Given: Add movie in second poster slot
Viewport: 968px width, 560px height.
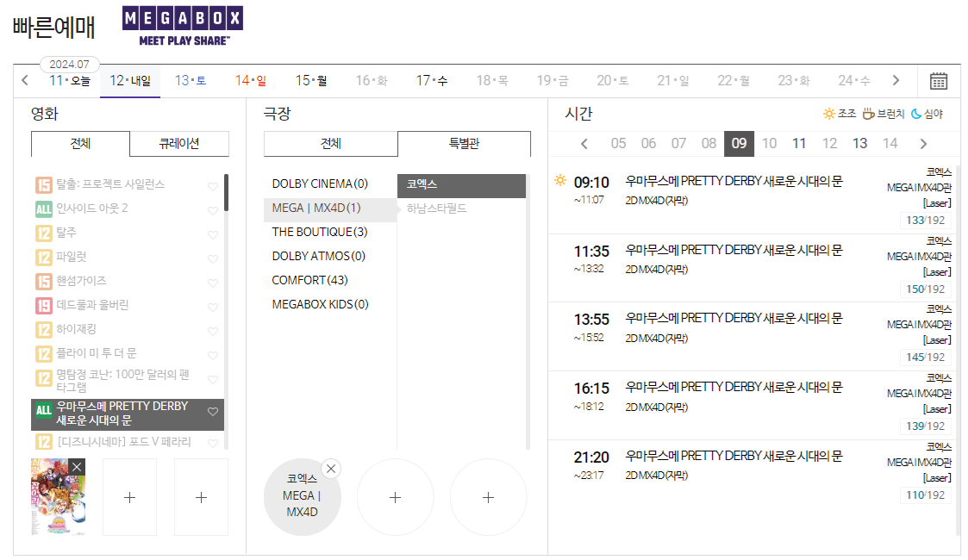Looking at the screenshot, I should pyautogui.click(x=129, y=497).
